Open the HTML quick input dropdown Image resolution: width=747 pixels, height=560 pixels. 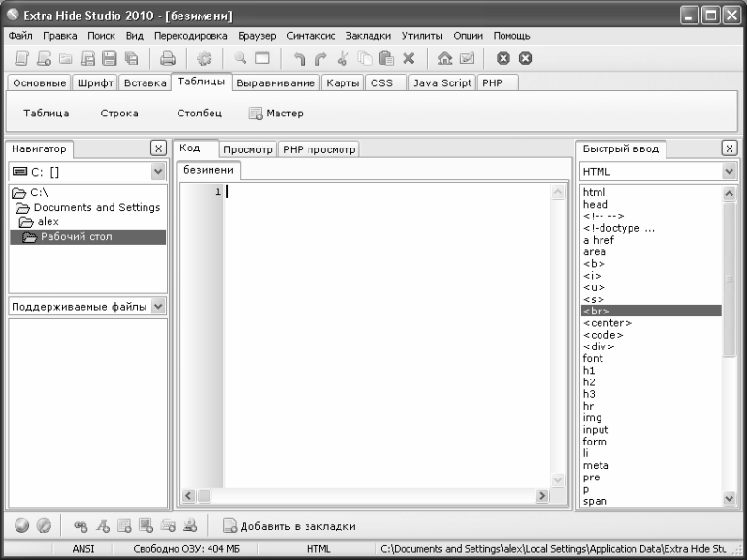pyautogui.click(x=729, y=171)
